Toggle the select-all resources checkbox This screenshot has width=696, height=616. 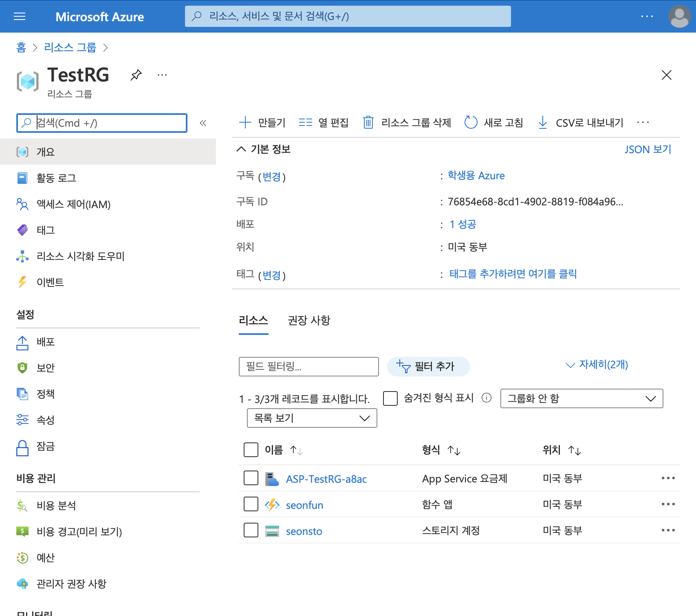tap(251, 450)
